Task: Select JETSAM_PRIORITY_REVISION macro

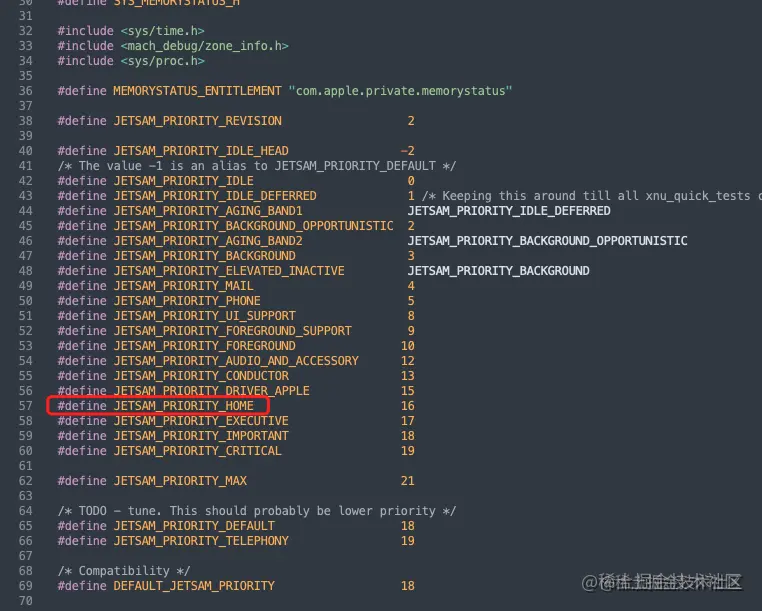Action: 197,121
